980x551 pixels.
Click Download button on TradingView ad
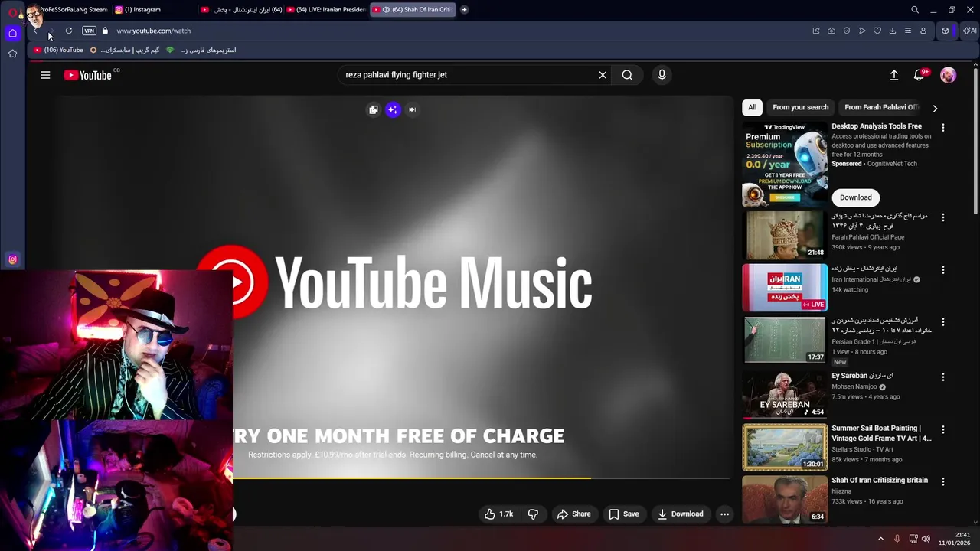pos(856,197)
